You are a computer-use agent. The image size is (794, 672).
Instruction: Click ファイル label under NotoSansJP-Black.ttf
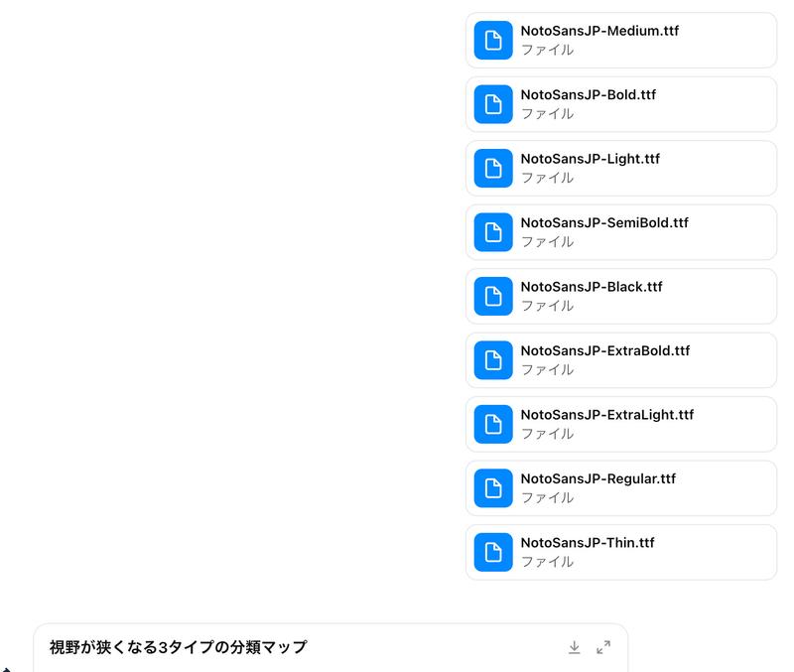[x=548, y=306]
